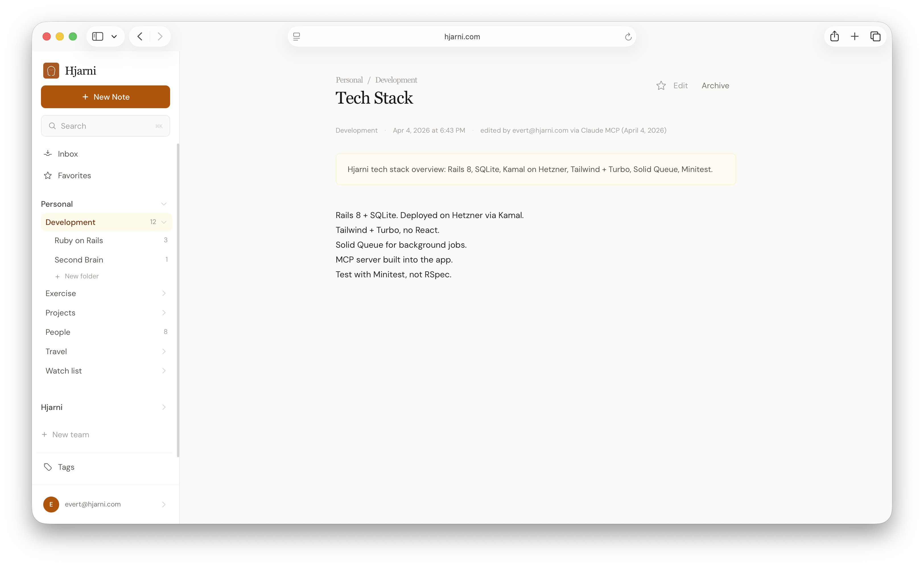Click the share icon in Safari's toolbar

[834, 36]
